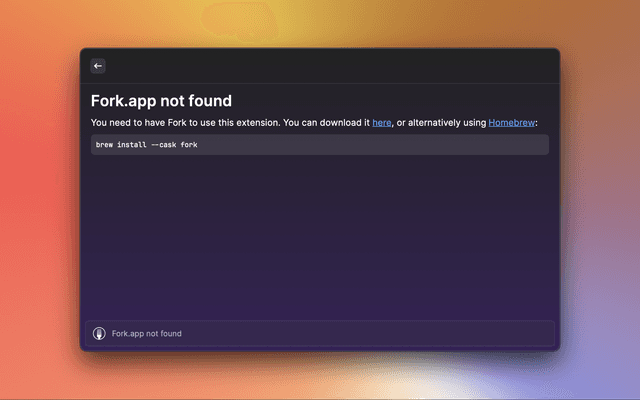Click the empty right side of footer bar
The image size is (640, 400).
[x=450, y=333]
